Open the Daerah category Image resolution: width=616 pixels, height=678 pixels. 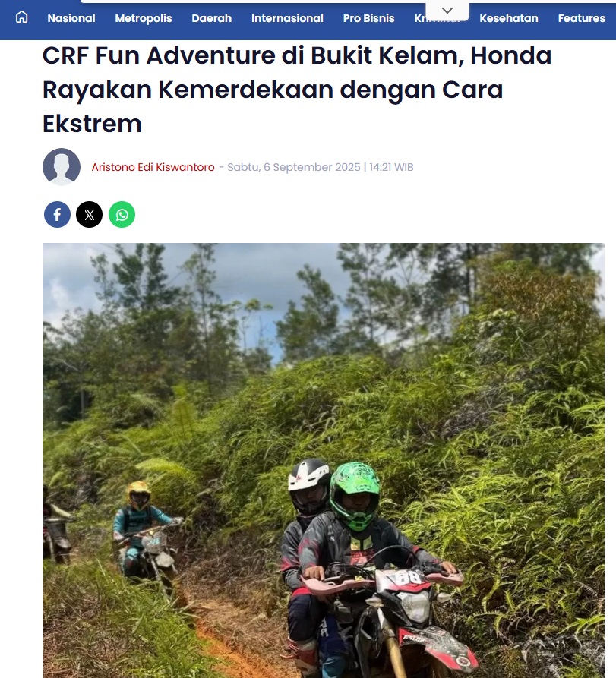coord(211,18)
